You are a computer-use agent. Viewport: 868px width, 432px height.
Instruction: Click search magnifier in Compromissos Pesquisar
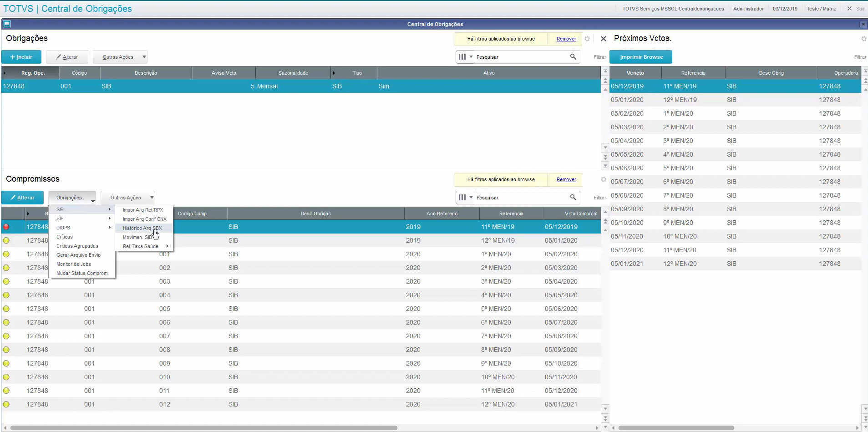click(573, 198)
